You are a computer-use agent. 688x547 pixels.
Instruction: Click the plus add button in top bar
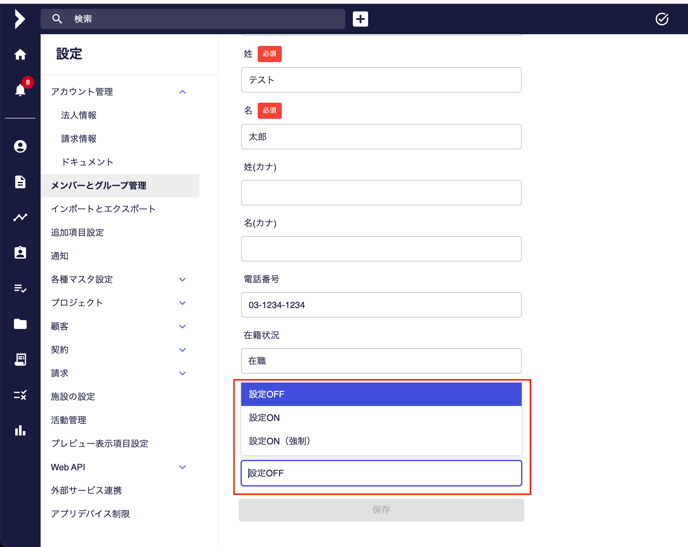(x=360, y=19)
